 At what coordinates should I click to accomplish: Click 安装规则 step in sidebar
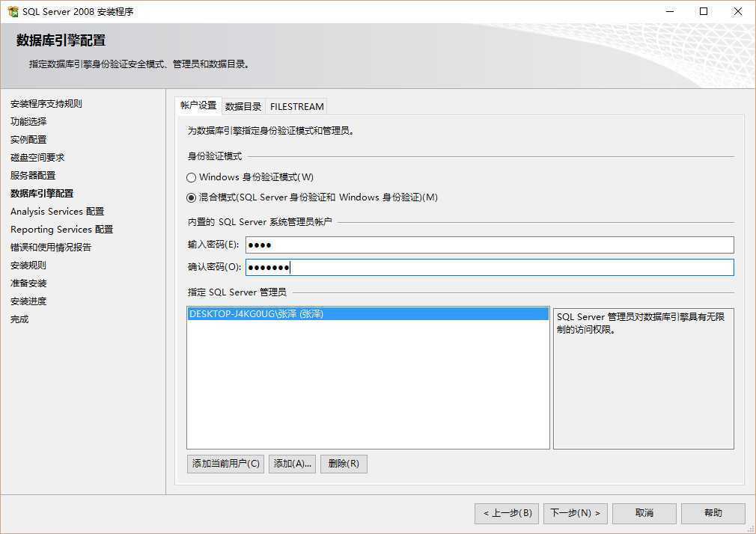point(28,265)
